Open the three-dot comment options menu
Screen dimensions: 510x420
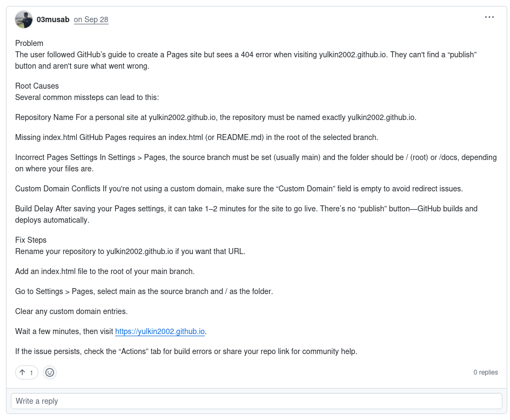tap(489, 17)
